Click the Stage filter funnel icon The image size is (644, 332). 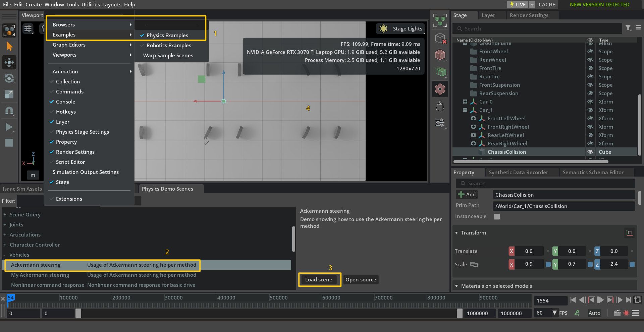pyautogui.click(x=628, y=28)
